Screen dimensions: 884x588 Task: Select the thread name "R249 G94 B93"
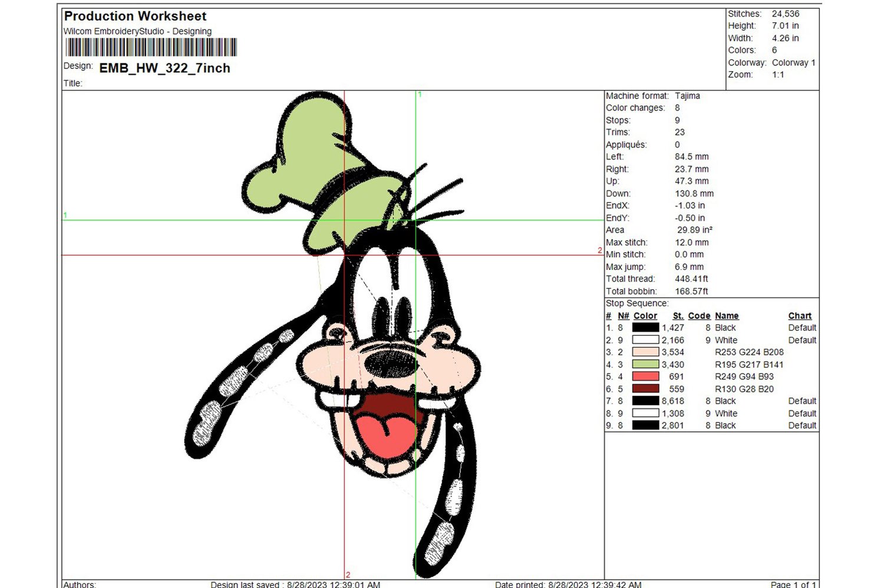[x=744, y=376]
